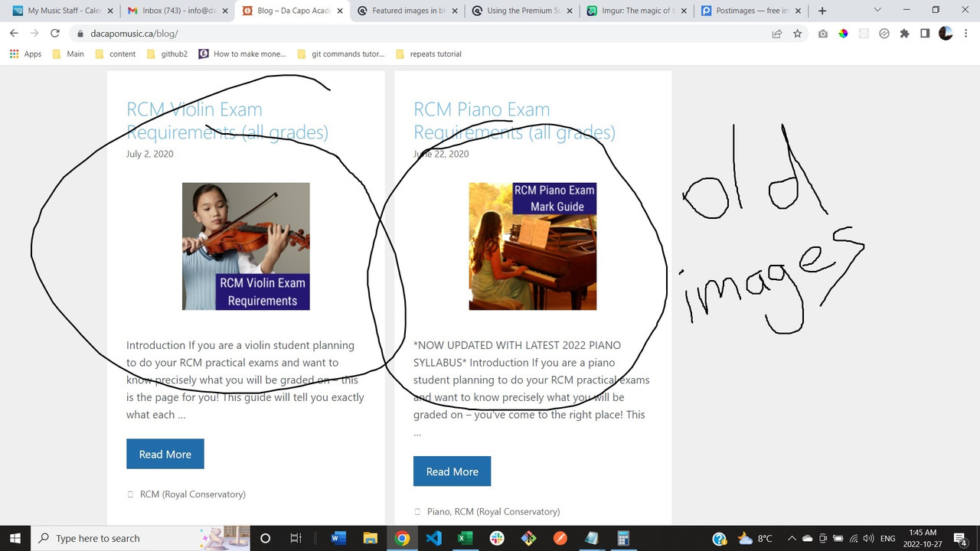This screenshot has width=980, height=551.
Task: Share this page via the share icon
Action: (x=776, y=33)
